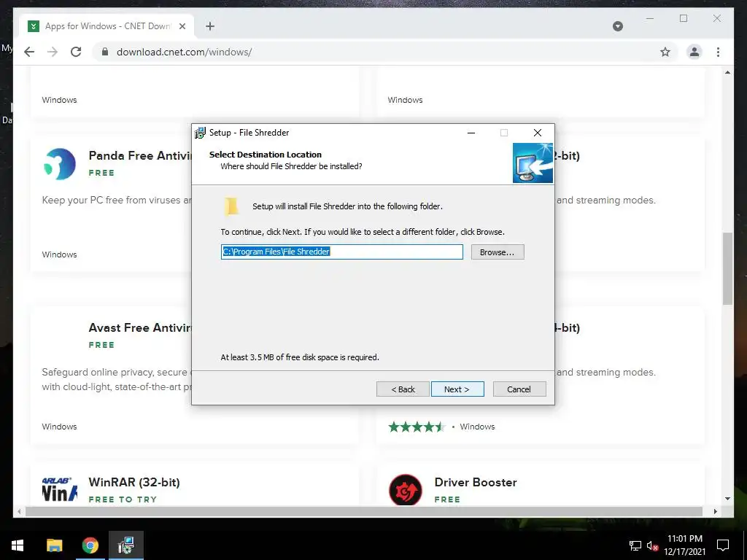747x560 pixels.
Task: Click the Panda Free Antivirus logo icon
Action: pos(60,164)
